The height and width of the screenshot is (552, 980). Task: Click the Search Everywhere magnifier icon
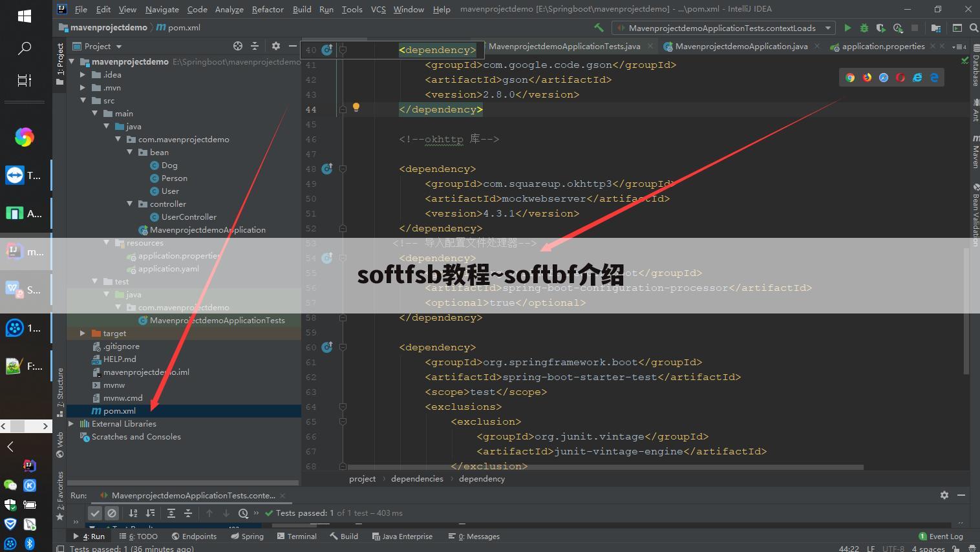pyautogui.click(x=973, y=28)
